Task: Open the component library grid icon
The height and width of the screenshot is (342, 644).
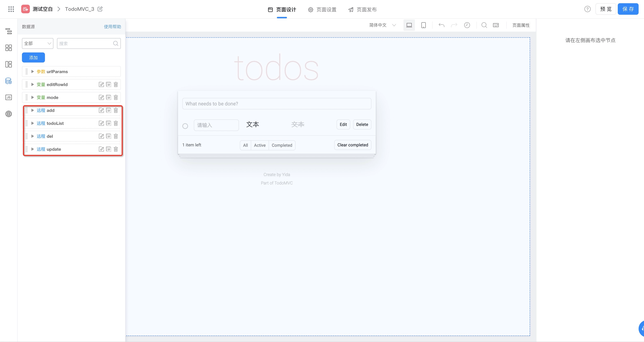Action: click(8, 48)
